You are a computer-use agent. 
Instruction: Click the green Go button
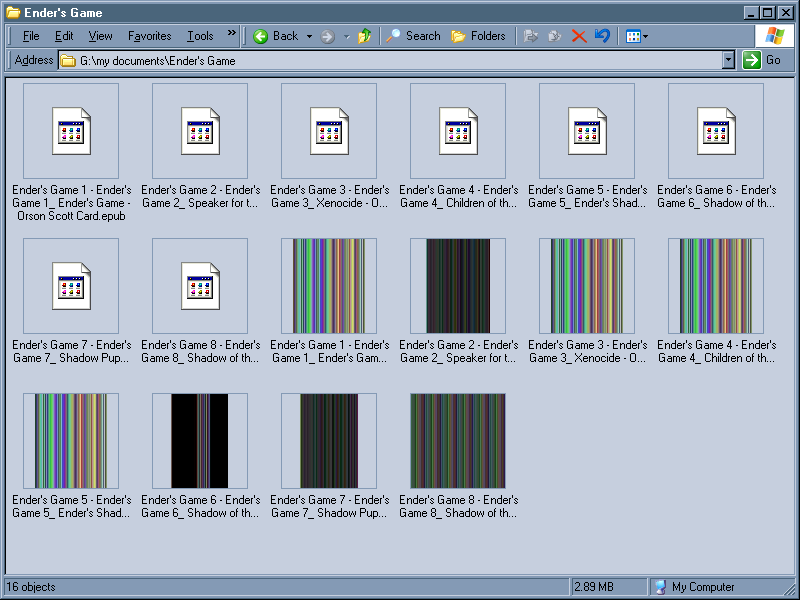762,60
